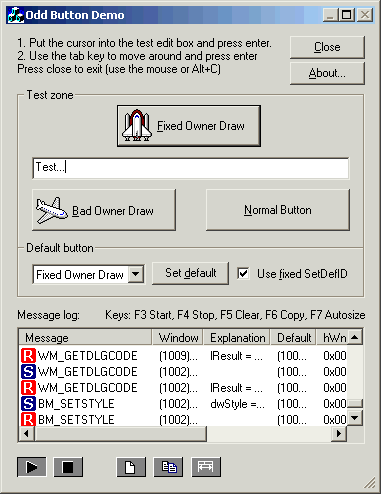The image size is (381, 494).
Task: Click the Default column header
Action: coord(293,338)
